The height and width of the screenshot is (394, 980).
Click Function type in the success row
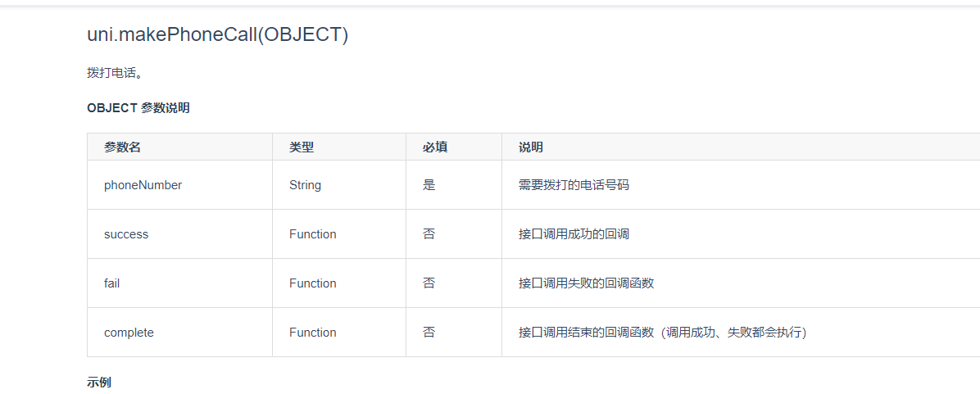(x=312, y=234)
